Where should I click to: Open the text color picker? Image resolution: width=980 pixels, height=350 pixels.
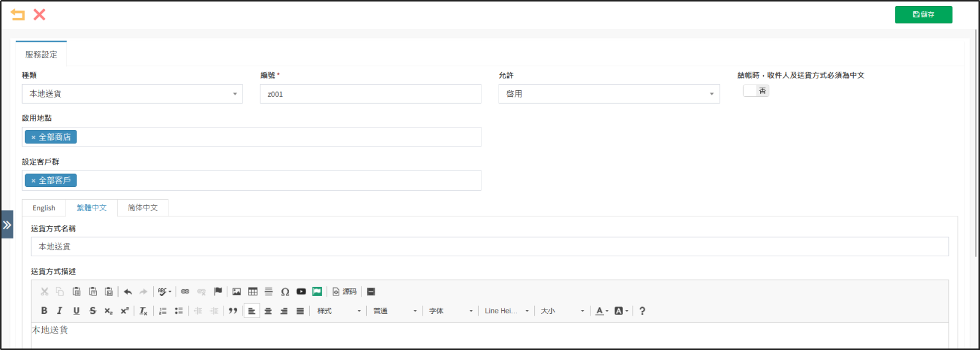click(601, 311)
